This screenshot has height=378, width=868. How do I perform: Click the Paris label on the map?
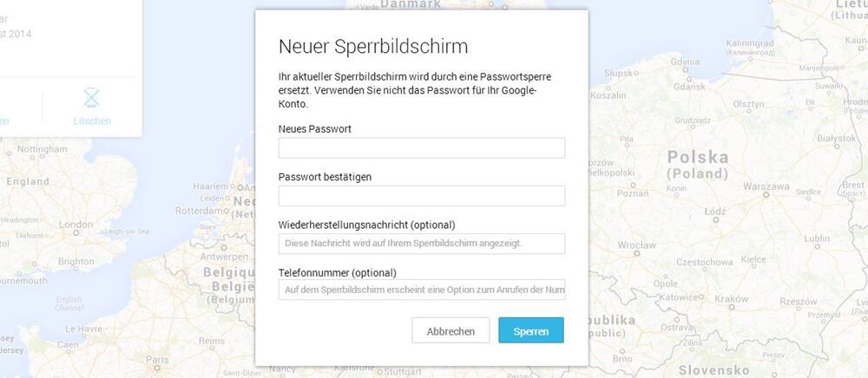tap(156, 360)
